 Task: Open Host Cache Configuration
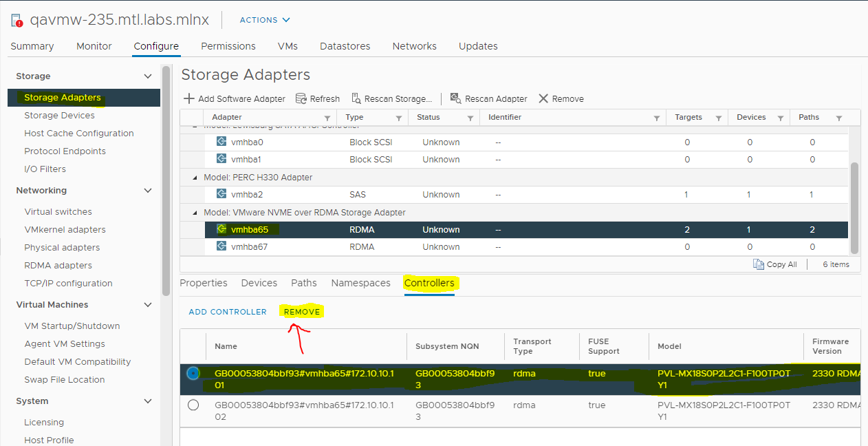point(79,133)
